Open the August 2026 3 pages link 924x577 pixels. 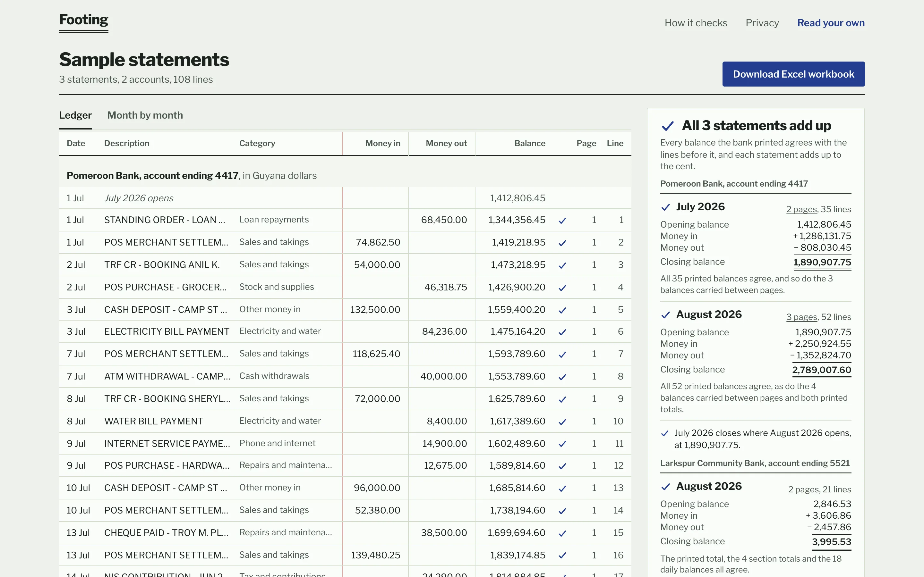point(801,317)
